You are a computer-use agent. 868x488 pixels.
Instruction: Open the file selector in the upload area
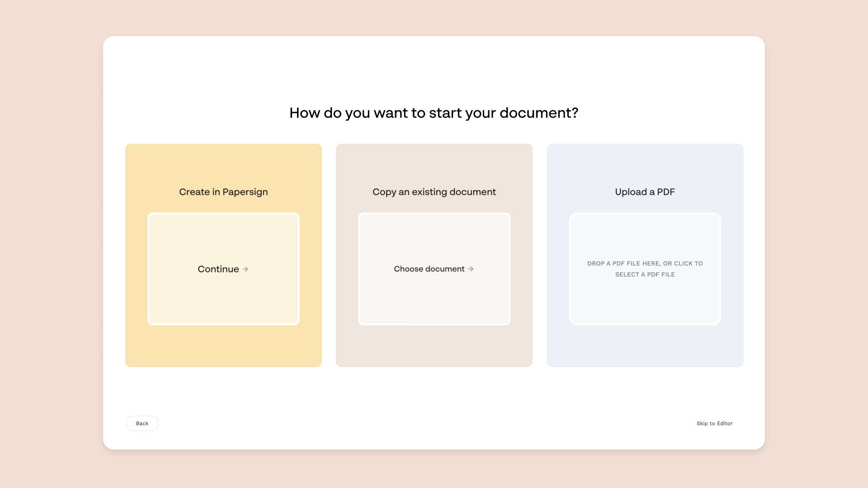coord(645,269)
